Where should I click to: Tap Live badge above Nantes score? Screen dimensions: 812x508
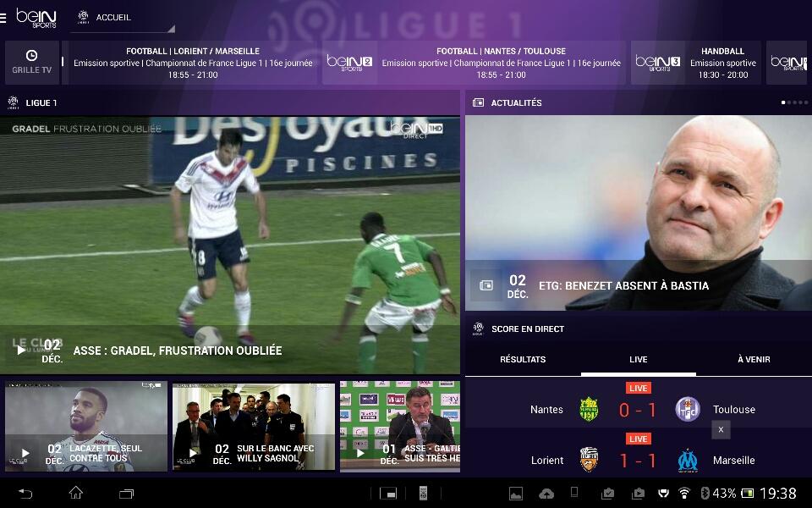pyautogui.click(x=638, y=388)
